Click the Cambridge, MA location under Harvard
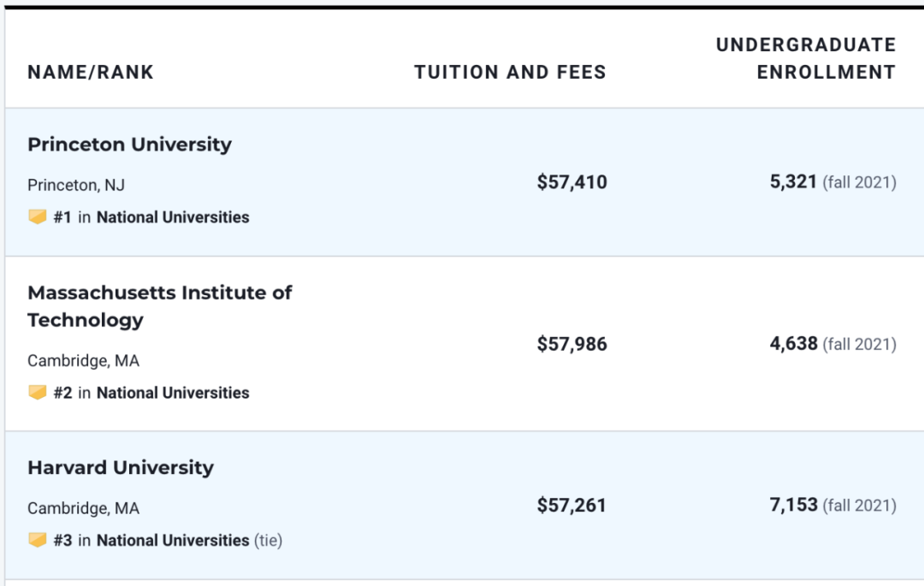The height and width of the screenshot is (586, 924). [x=84, y=508]
